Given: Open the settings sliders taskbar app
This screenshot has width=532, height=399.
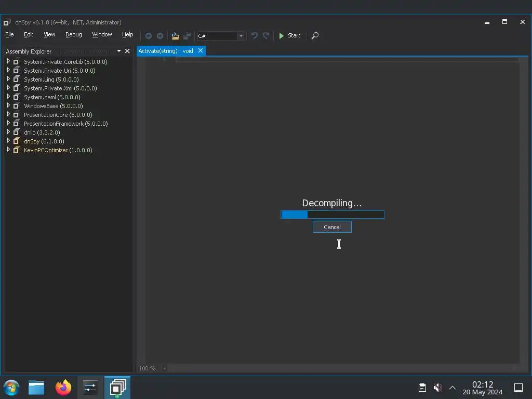Looking at the screenshot, I should (90, 388).
